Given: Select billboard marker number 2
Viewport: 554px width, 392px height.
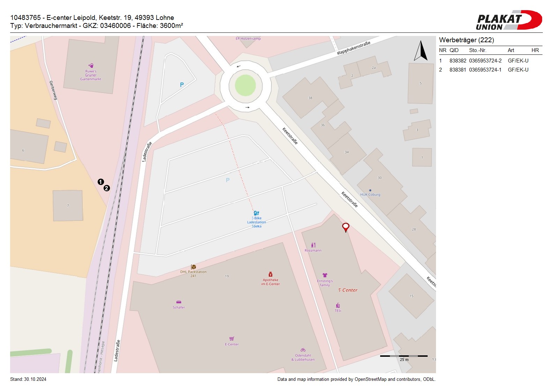Looking at the screenshot, I should click(x=107, y=188).
